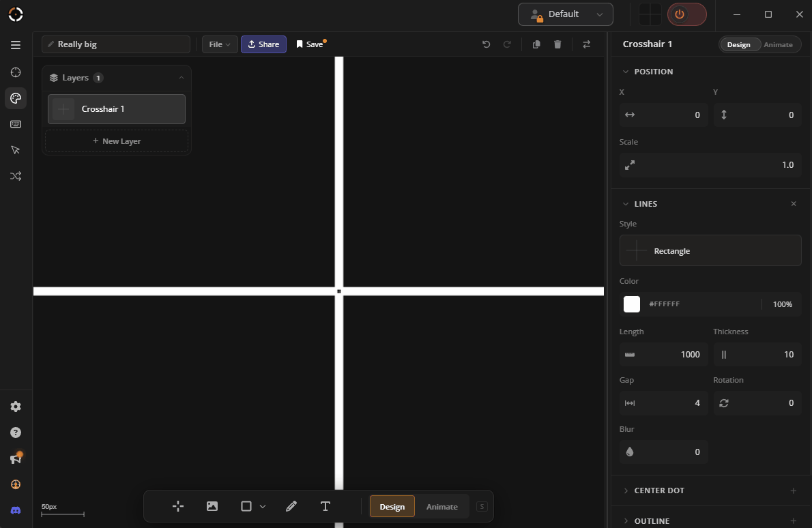Open the hamburger menu in the sidebar
This screenshot has width=812, height=528.
pos(16,45)
